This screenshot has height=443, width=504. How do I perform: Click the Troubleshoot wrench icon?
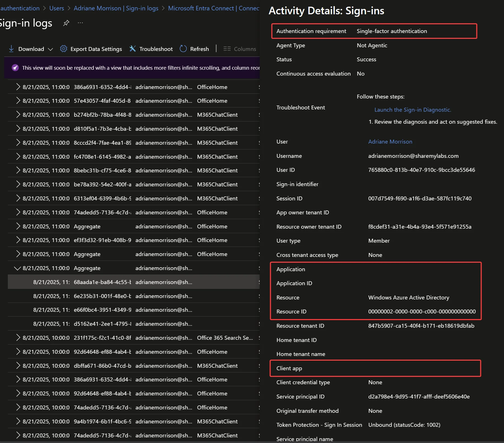pos(132,49)
